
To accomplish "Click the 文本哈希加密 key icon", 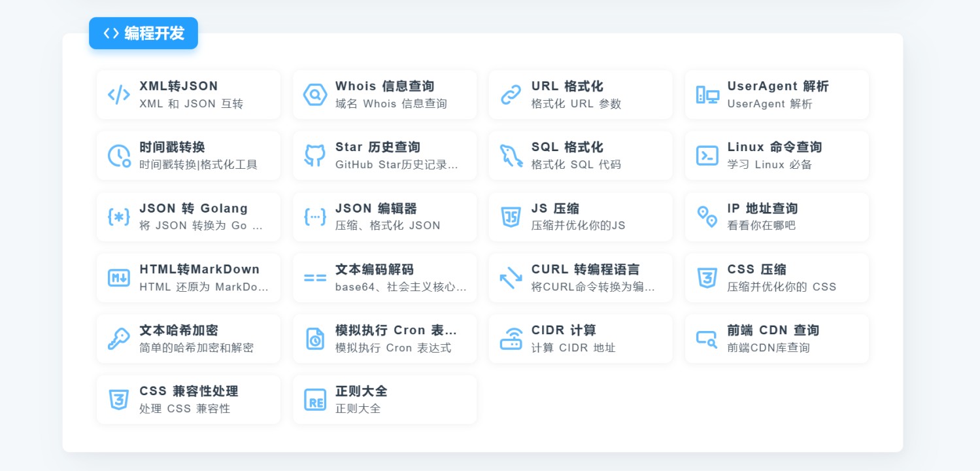I will pyautogui.click(x=119, y=339).
